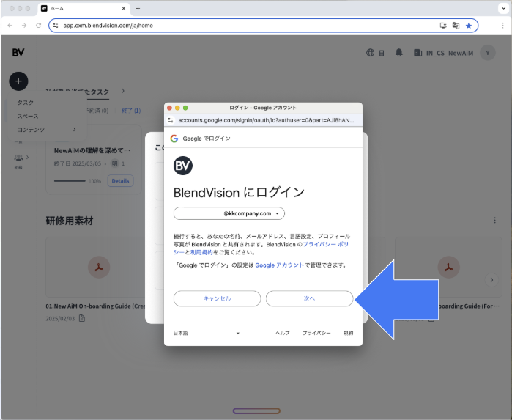The width and height of the screenshot is (512, 420).
Task: Open the 利用規約 link
Action: 201,252
